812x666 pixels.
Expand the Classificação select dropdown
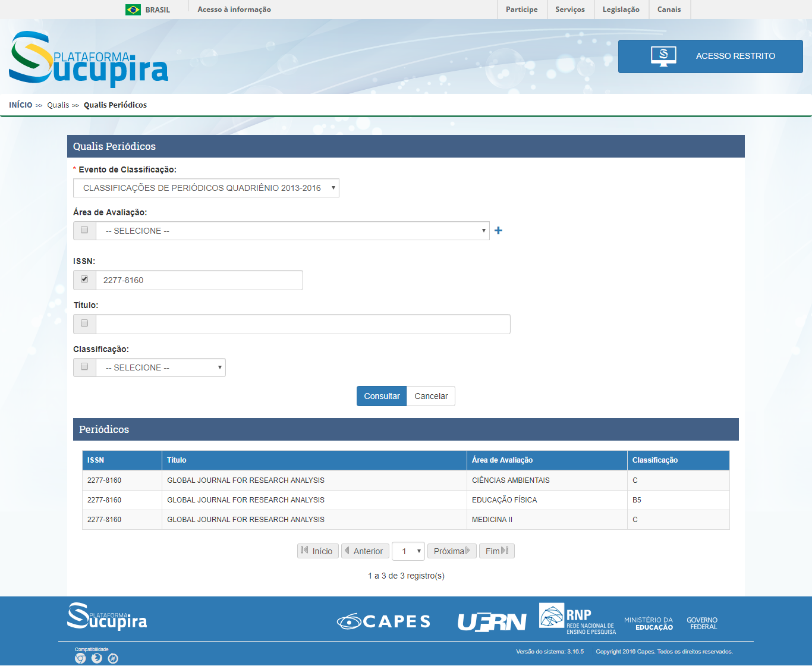[161, 367]
